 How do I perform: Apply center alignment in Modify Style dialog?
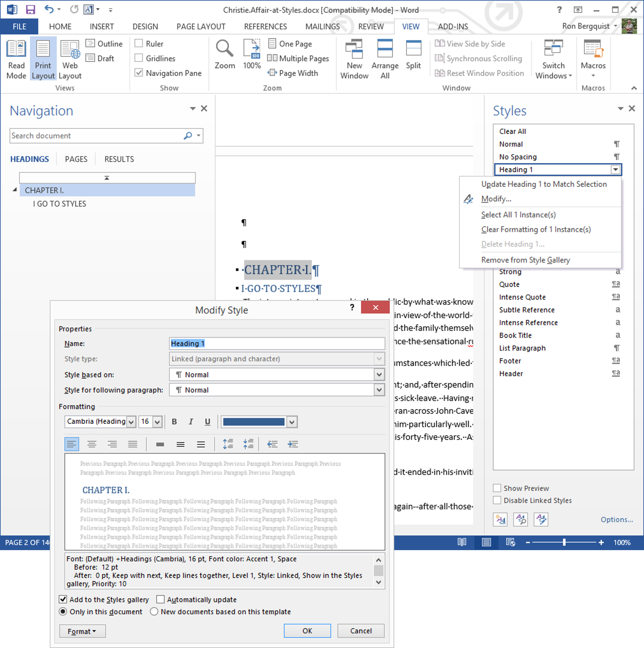point(92,444)
